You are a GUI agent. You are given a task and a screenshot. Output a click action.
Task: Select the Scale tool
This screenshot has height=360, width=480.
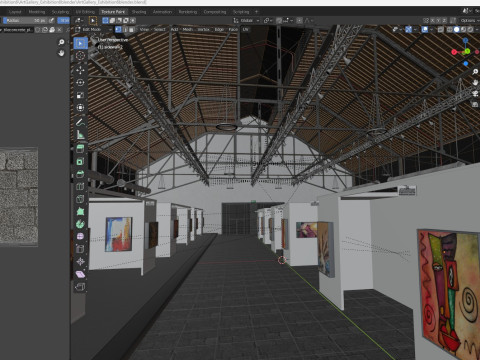[80, 95]
